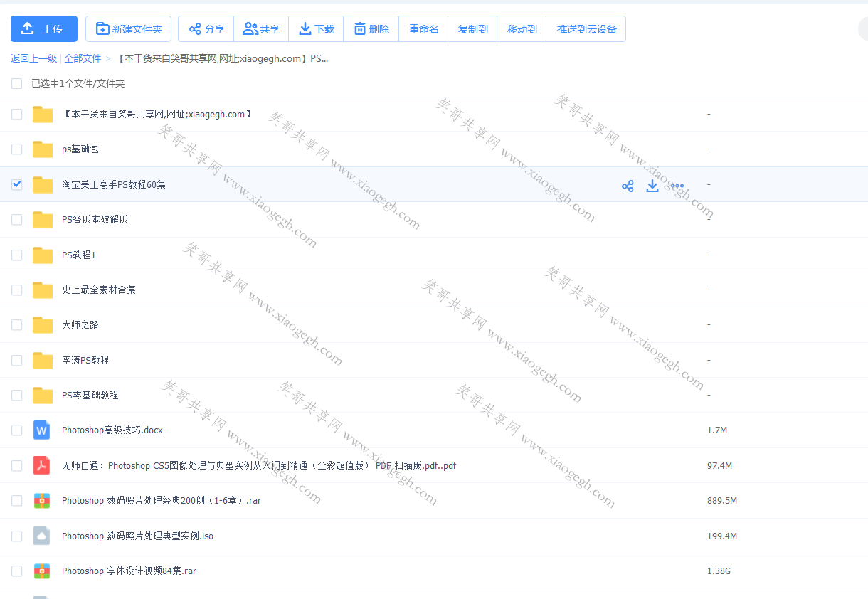Go back via 返回上一级 link
The width and height of the screenshot is (868, 599).
tap(33, 58)
